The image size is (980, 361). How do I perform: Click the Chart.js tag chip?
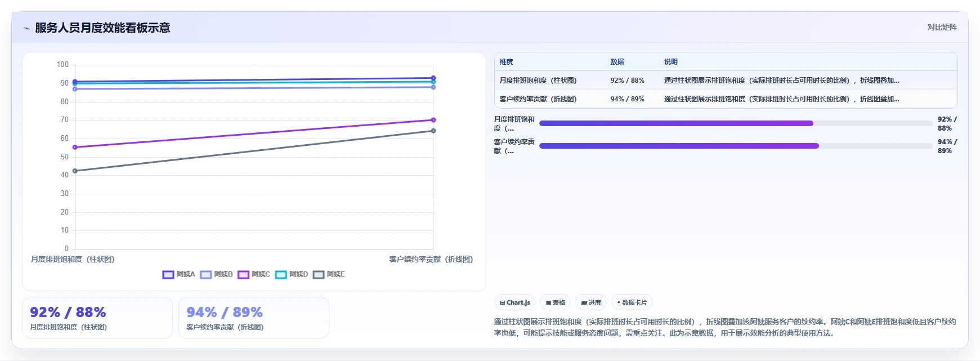tap(515, 302)
